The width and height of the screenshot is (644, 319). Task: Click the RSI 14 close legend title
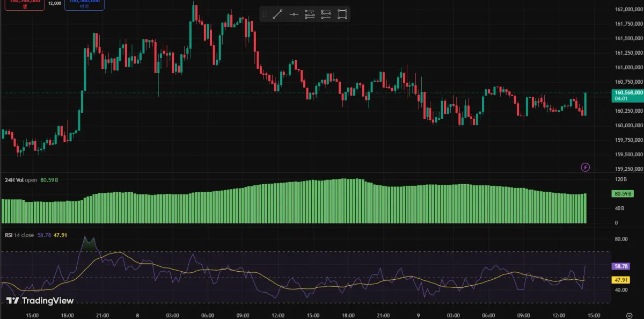coord(20,235)
